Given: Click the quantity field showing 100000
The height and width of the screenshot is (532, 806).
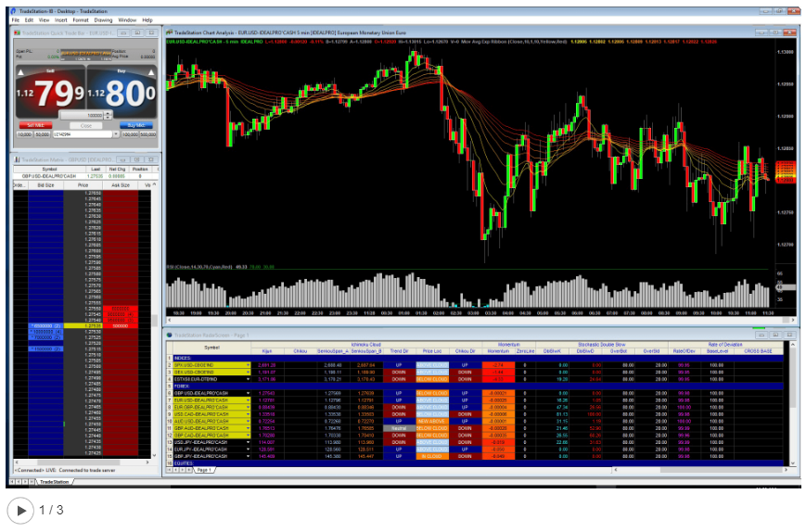Looking at the screenshot, I should coord(82,115).
